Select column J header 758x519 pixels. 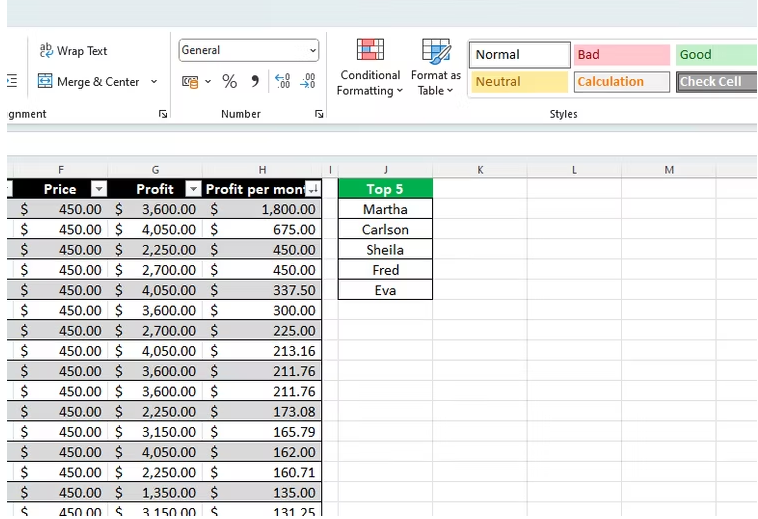coord(385,170)
